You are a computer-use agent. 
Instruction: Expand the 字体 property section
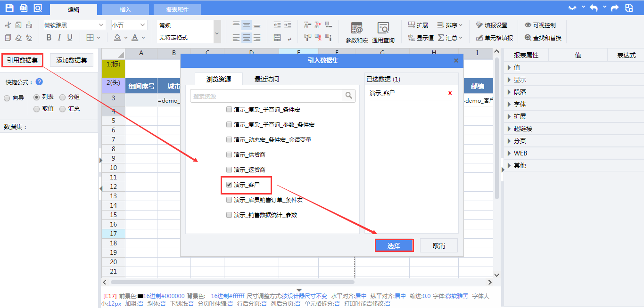coord(520,104)
